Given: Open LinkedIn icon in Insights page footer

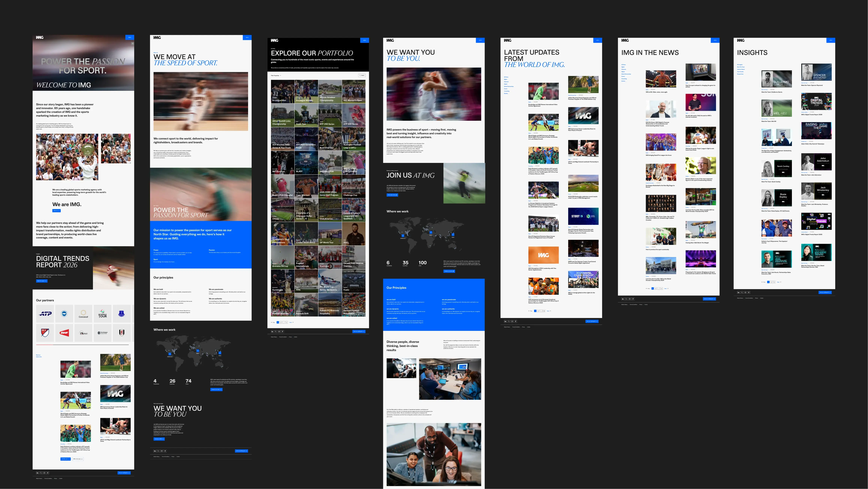Looking at the screenshot, I should pyautogui.click(x=738, y=292).
